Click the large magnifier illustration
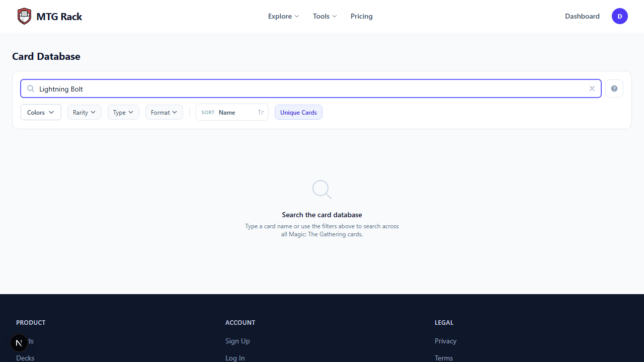This screenshot has height=362, width=644. pos(322,190)
